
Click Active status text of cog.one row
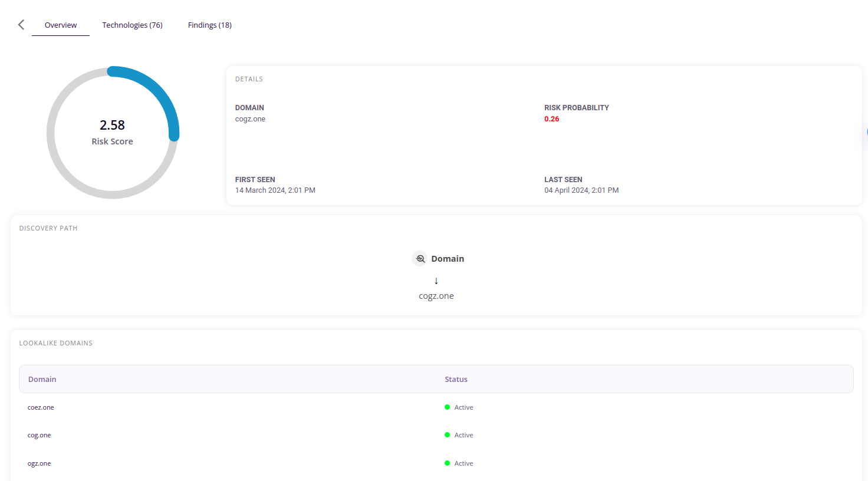(463, 435)
